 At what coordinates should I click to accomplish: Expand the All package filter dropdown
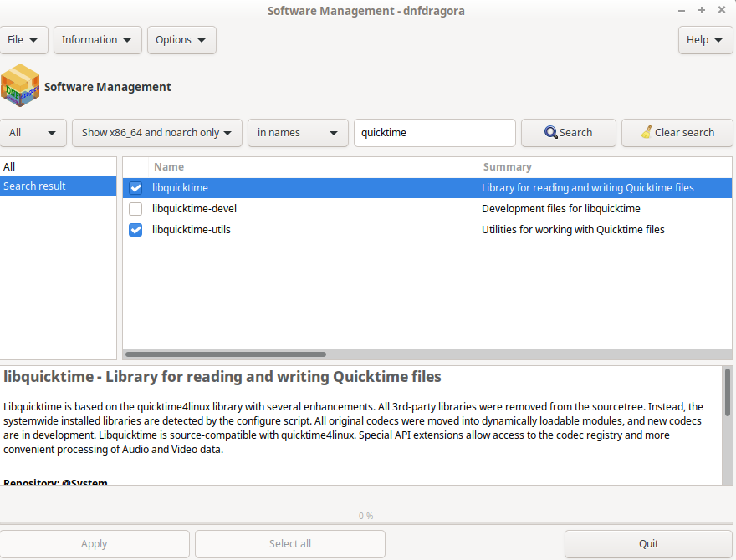click(33, 133)
